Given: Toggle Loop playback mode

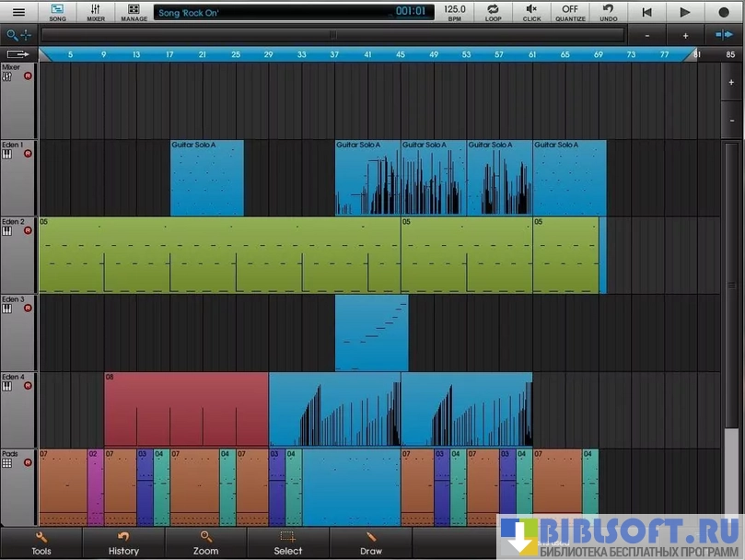Looking at the screenshot, I should click(x=493, y=12).
